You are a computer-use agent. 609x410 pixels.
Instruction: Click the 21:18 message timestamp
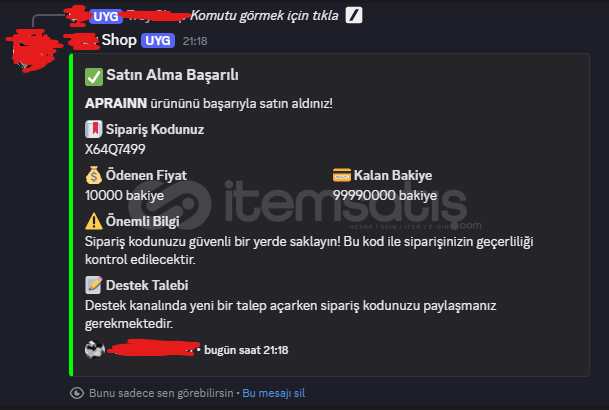[x=195, y=41]
